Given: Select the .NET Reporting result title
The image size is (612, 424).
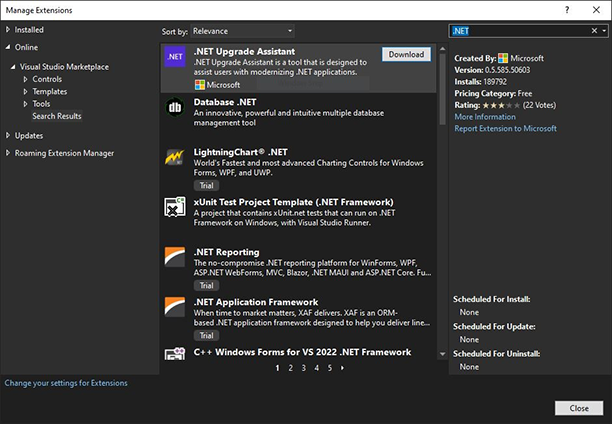Looking at the screenshot, I should point(226,252).
